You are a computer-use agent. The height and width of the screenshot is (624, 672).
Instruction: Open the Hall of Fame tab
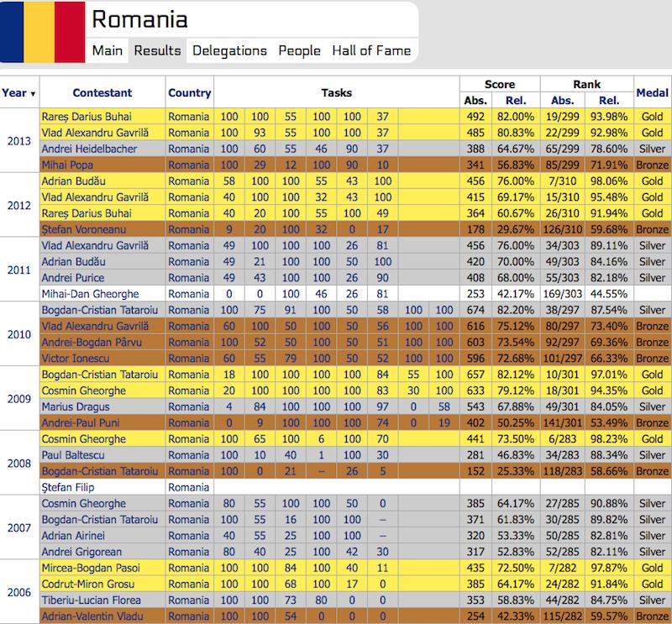(371, 50)
